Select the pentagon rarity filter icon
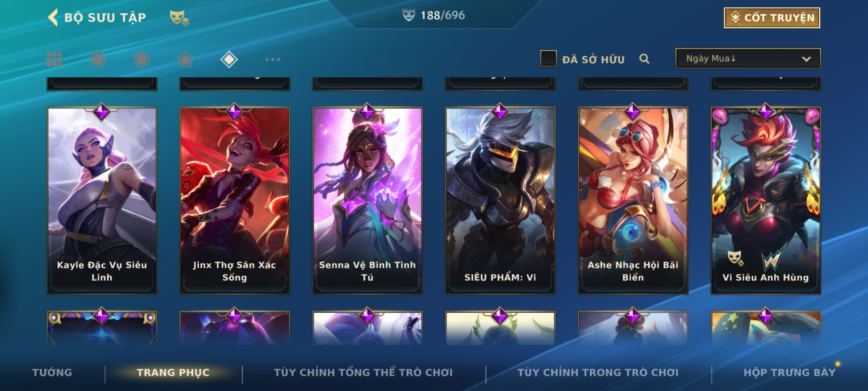The image size is (868, 391). pyautogui.click(x=185, y=59)
